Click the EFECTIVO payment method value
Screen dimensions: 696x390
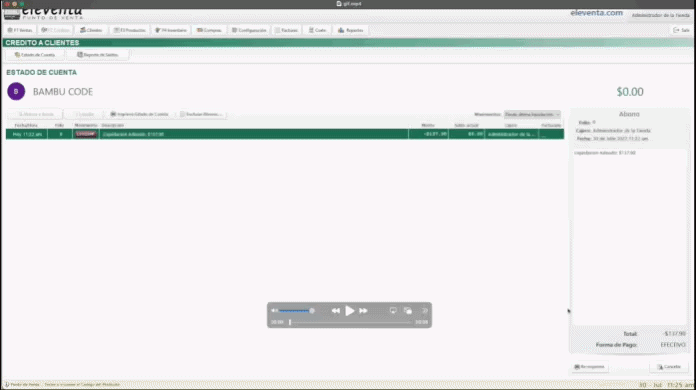[x=673, y=345]
